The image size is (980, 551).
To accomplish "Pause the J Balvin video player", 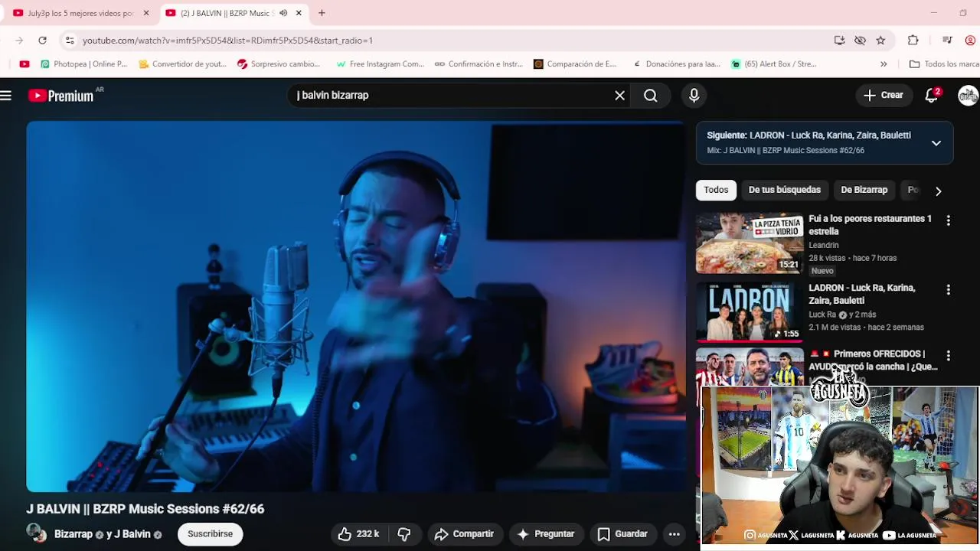I will tap(356, 306).
